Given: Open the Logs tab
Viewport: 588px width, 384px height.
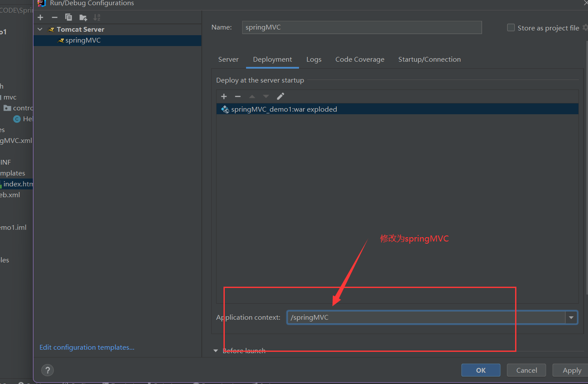Looking at the screenshot, I should (314, 60).
